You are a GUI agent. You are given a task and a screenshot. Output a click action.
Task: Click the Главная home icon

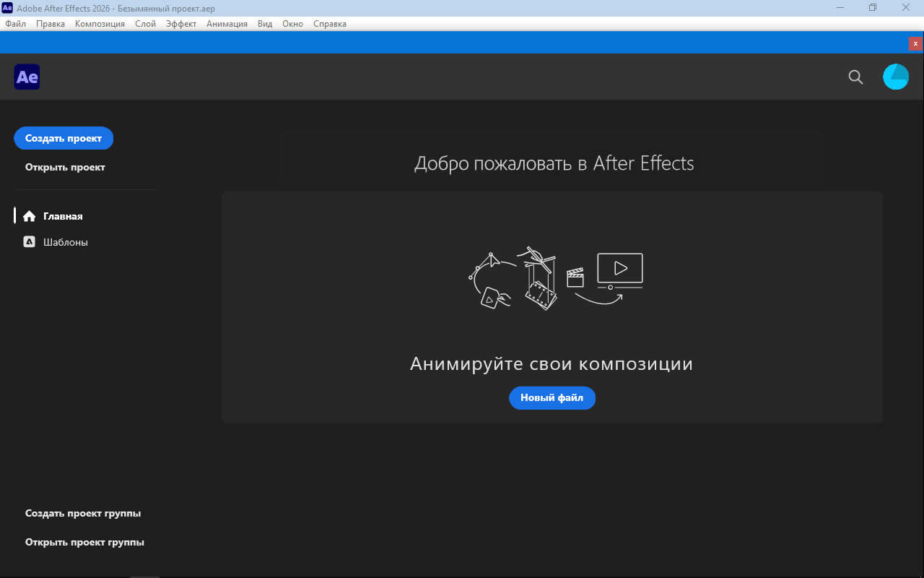point(29,216)
